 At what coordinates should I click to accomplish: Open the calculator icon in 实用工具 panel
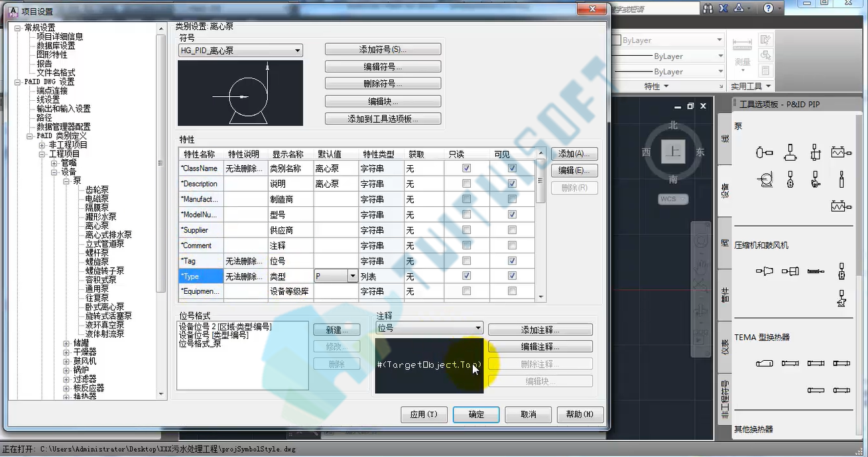click(x=765, y=70)
